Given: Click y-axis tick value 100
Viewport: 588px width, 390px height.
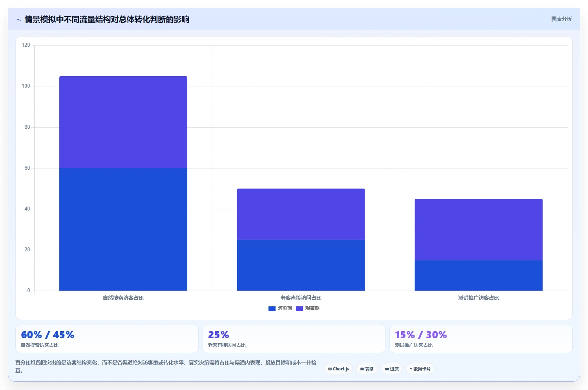Looking at the screenshot, I should coord(26,86).
